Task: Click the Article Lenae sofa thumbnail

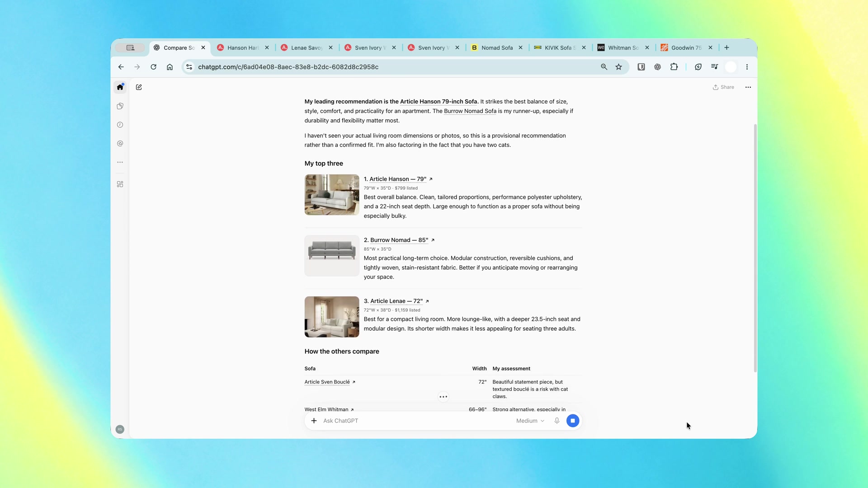Action: 332,317
